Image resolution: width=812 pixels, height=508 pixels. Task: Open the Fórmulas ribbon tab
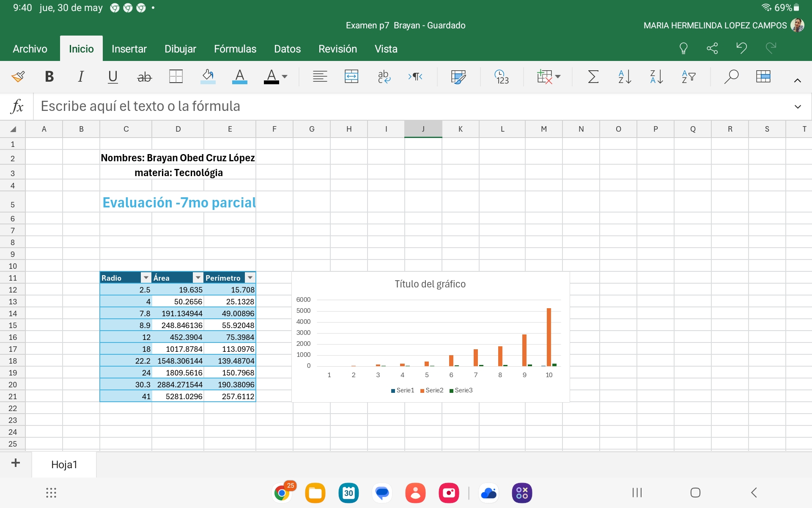point(235,49)
